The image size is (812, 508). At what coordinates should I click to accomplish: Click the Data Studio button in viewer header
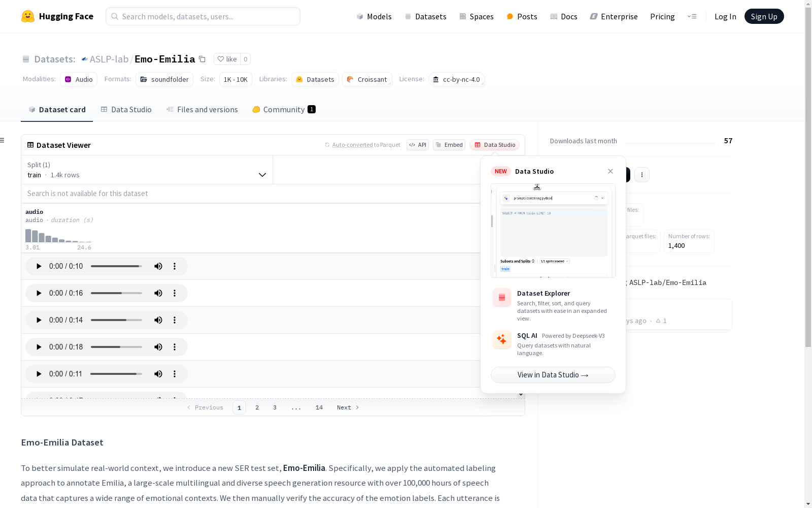[x=495, y=145]
